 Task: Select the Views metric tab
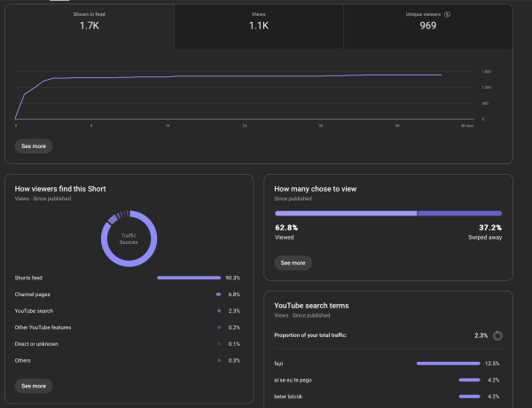258,22
